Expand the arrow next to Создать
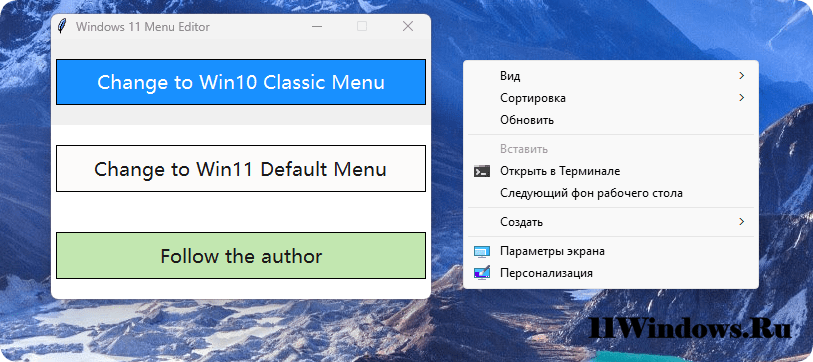Screen dimensions: 813x362 point(741,221)
